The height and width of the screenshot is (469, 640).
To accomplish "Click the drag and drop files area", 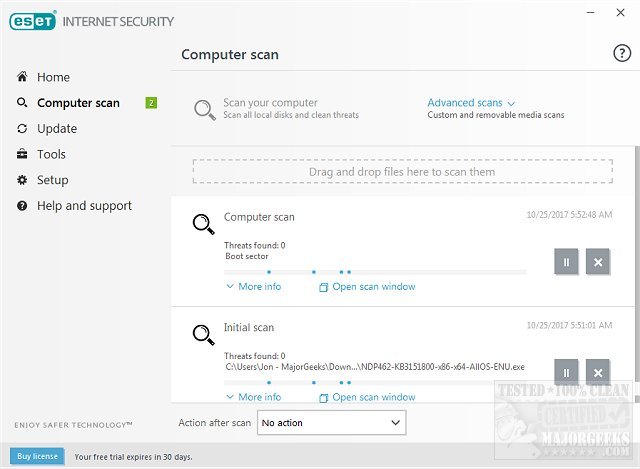I will coord(401,172).
